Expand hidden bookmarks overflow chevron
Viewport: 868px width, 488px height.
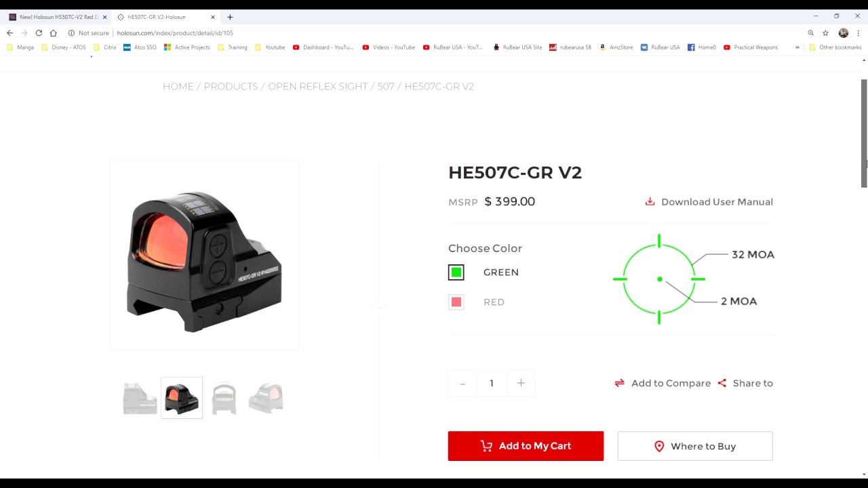click(x=797, y=47)
